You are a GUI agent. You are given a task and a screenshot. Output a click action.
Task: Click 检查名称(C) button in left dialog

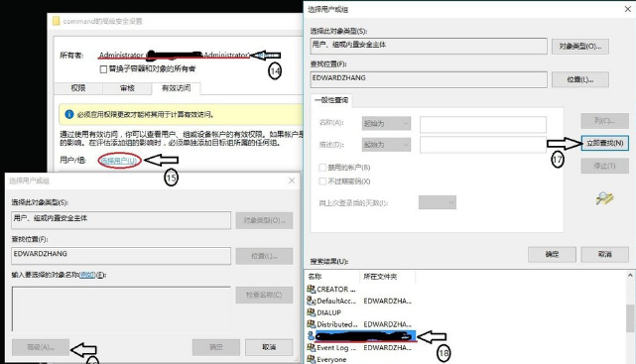(x=264, y=296)
